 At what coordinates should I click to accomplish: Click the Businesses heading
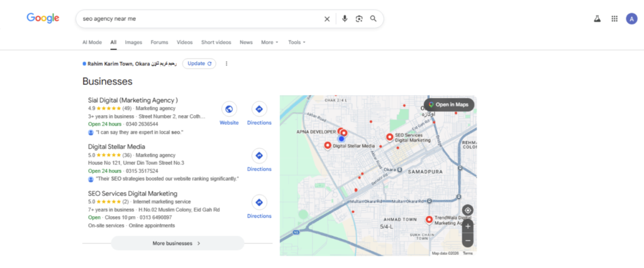[107, 81]
